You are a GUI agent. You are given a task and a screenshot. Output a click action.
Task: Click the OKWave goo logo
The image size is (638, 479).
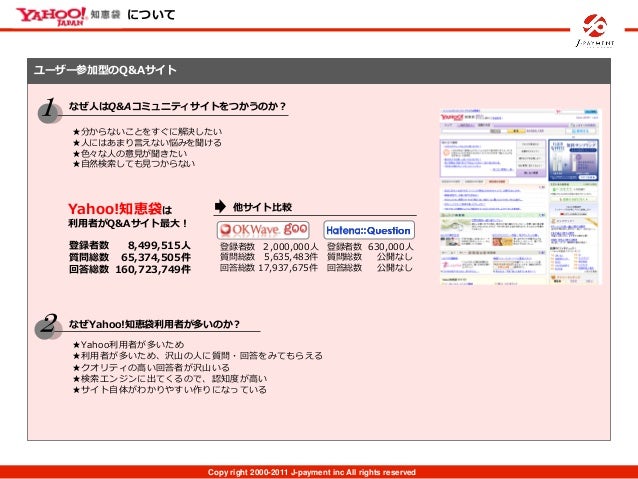[x=263, y=230]
